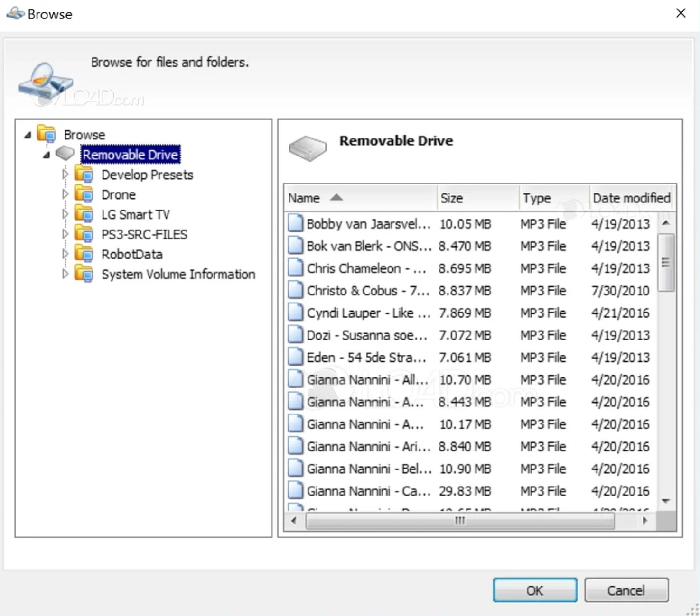
Task: Expand the System Volume Information folder
Action: tap(65, 274)
